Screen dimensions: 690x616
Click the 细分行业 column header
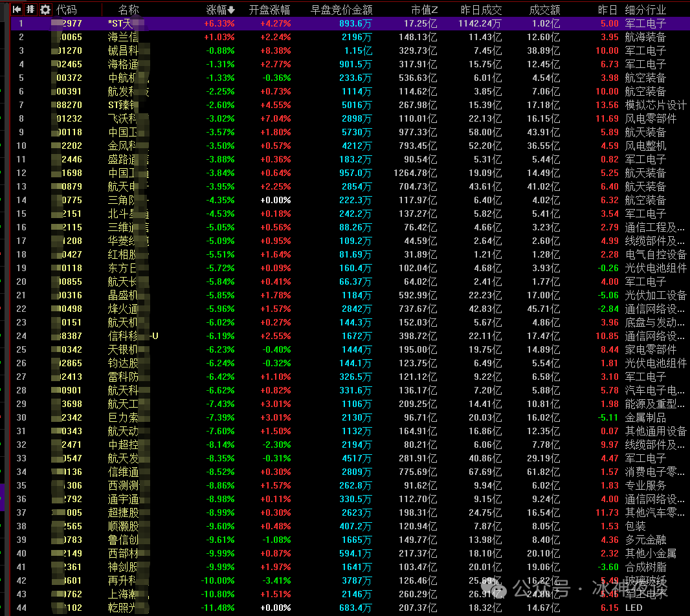click(645, 10)
